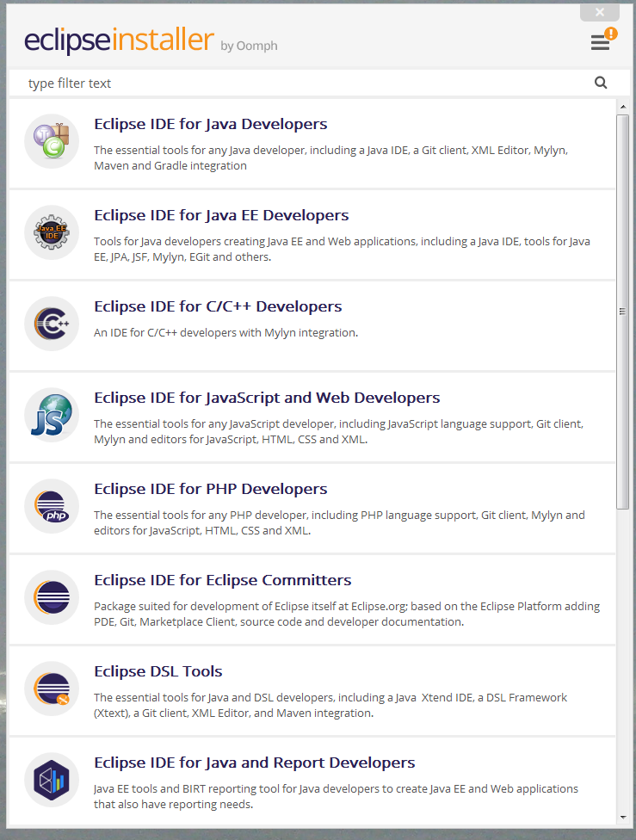Click the Eclipse Installer logo
This screenshot has width=636, height=840.
119,40
